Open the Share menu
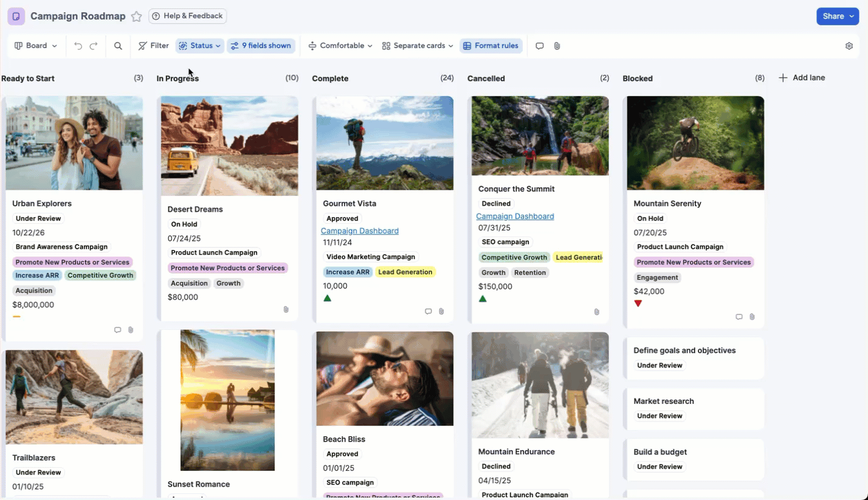This screenshot has width=868, height=500. (x=837, y=16)
